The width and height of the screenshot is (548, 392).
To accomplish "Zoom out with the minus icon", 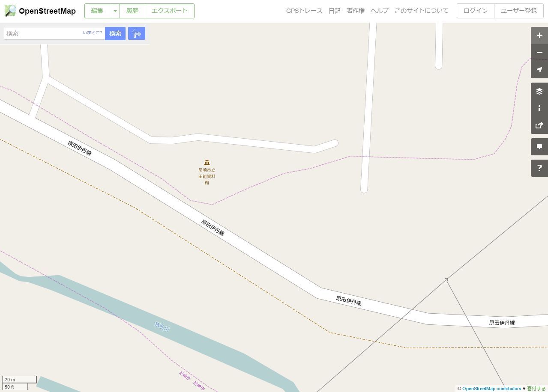I will (x=539, y=53).
